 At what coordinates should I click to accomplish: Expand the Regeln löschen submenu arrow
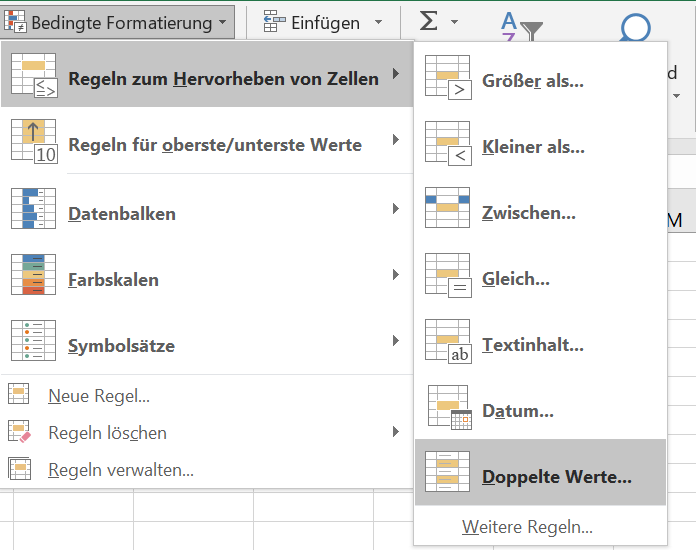[x=395, y=431]
